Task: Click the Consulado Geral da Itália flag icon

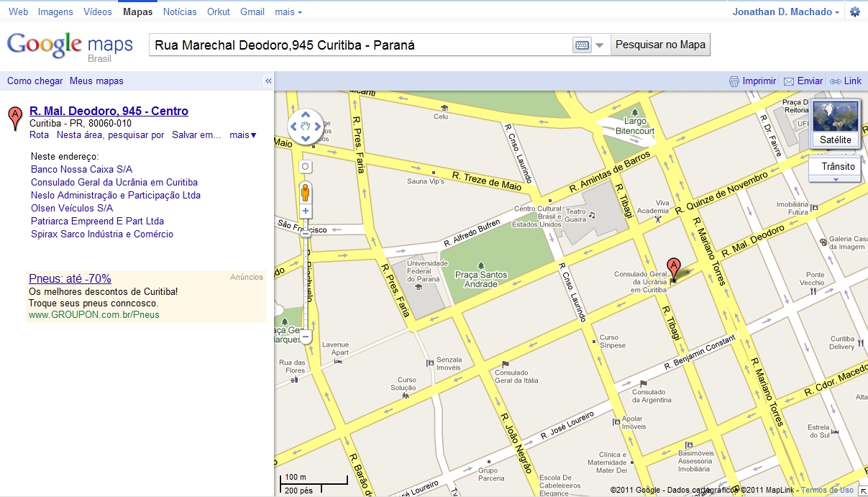Action: (x=506, y=364)
